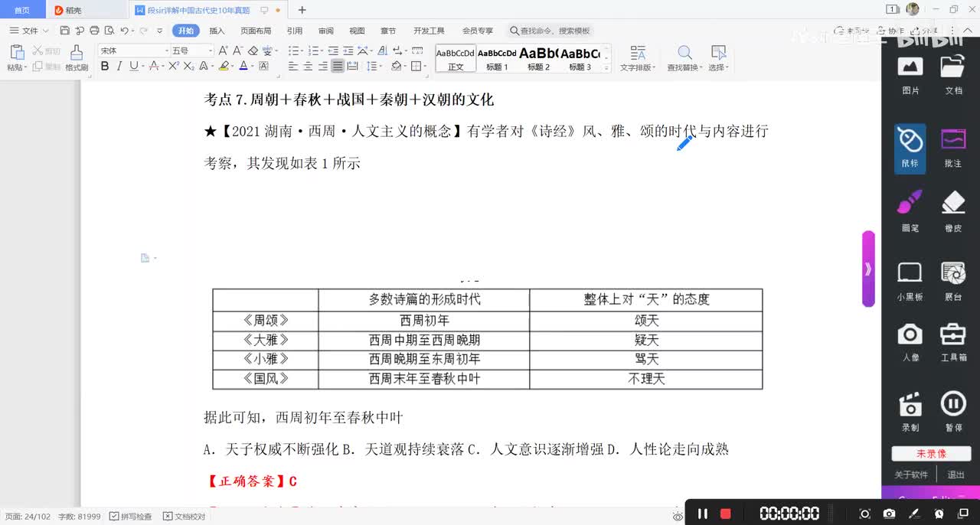Click the 图片 picture tool in recorder panel
This screenshot has width=980, height=525.
[x=910, y=73]
